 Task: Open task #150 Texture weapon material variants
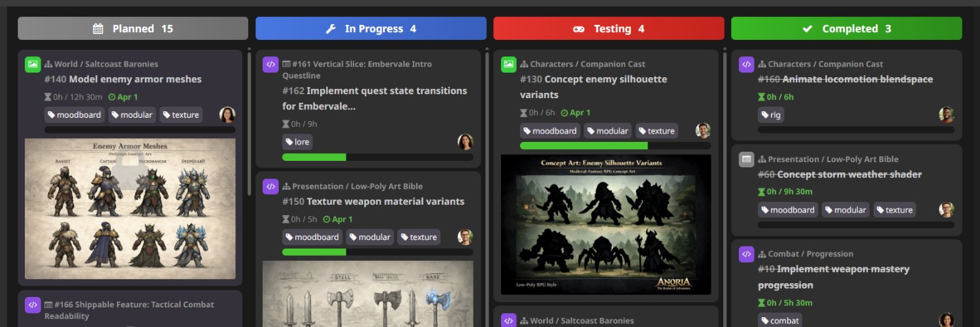tap(373, 201)
